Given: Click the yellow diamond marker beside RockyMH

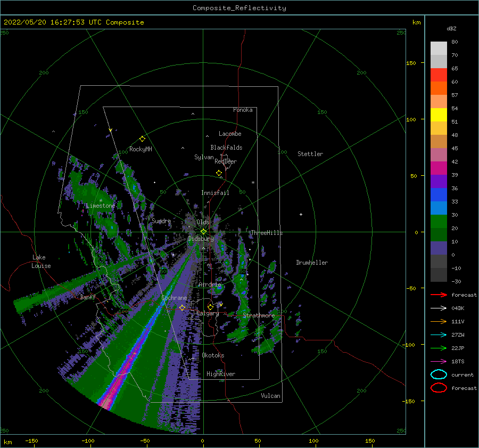Looking at the screenshot, I should pos(142,139).
